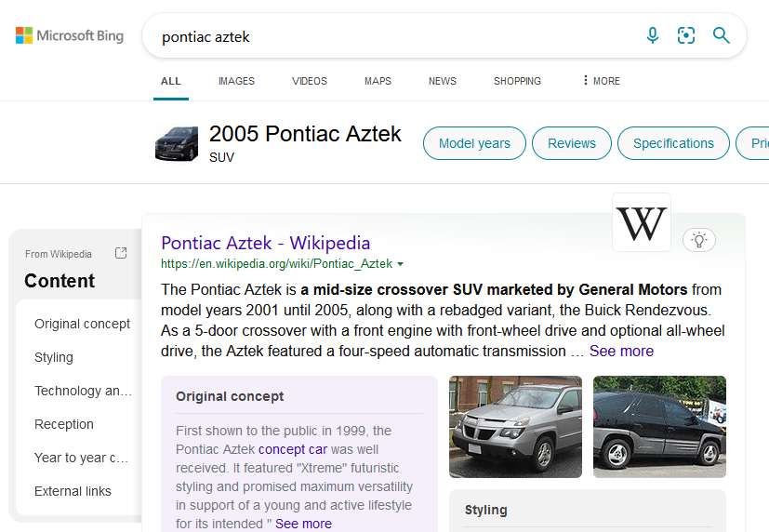Click See more in Original concept card
The width and height of the screenshot is (769, 532).
tap(303, 524)
